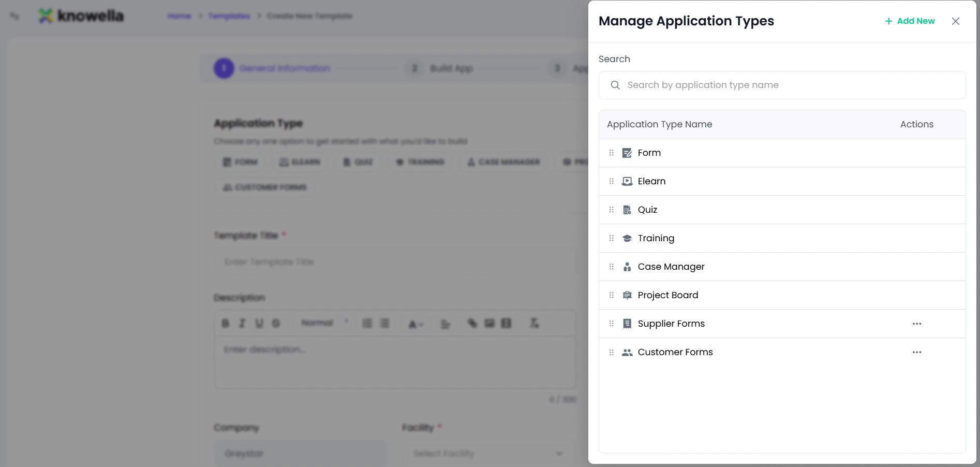
Task: Toggle strikethrough in description editor
Action: (276, 324)
